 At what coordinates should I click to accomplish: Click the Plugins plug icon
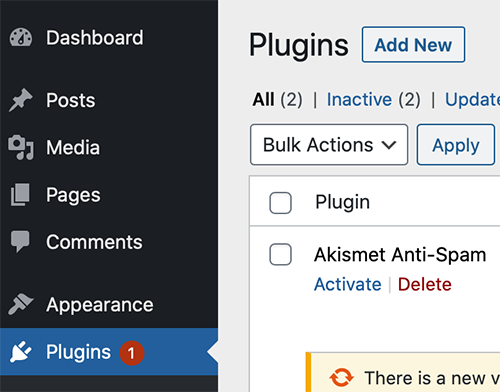pos(21,352)
